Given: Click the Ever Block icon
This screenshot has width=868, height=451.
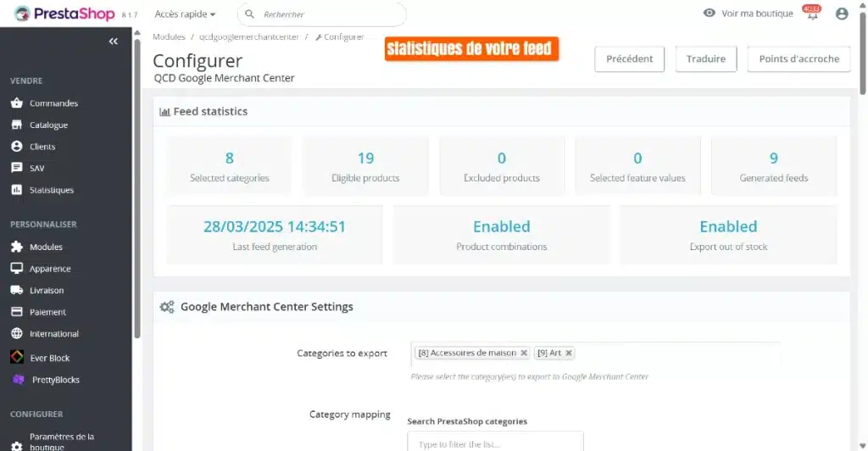Looking at the screenshot, I should tap(17, 357).
